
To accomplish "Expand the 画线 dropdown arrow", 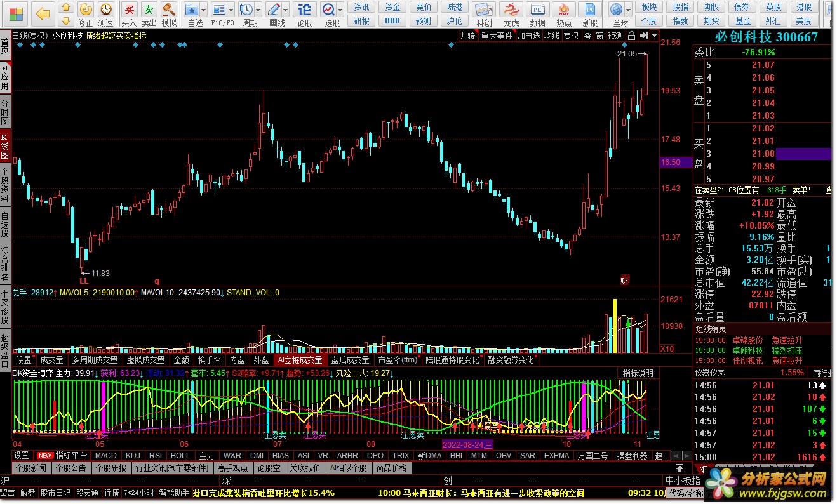I will coord(286,10).
